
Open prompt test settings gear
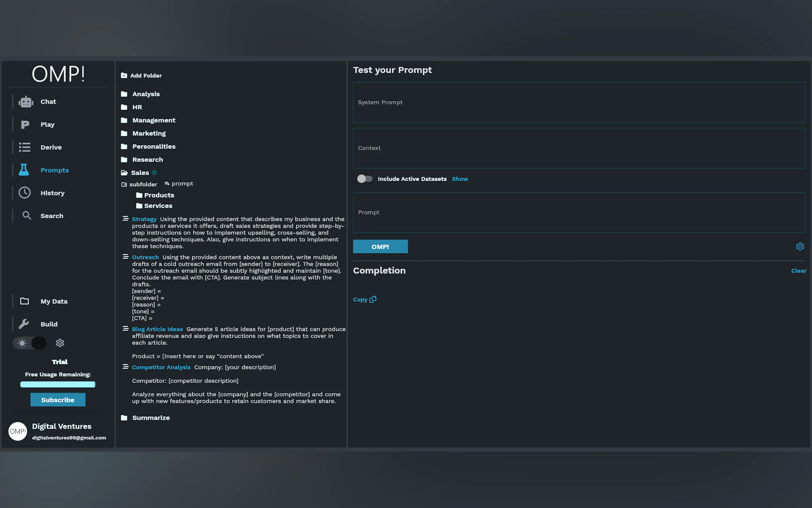pyautogui.click(x=800, y=247)
